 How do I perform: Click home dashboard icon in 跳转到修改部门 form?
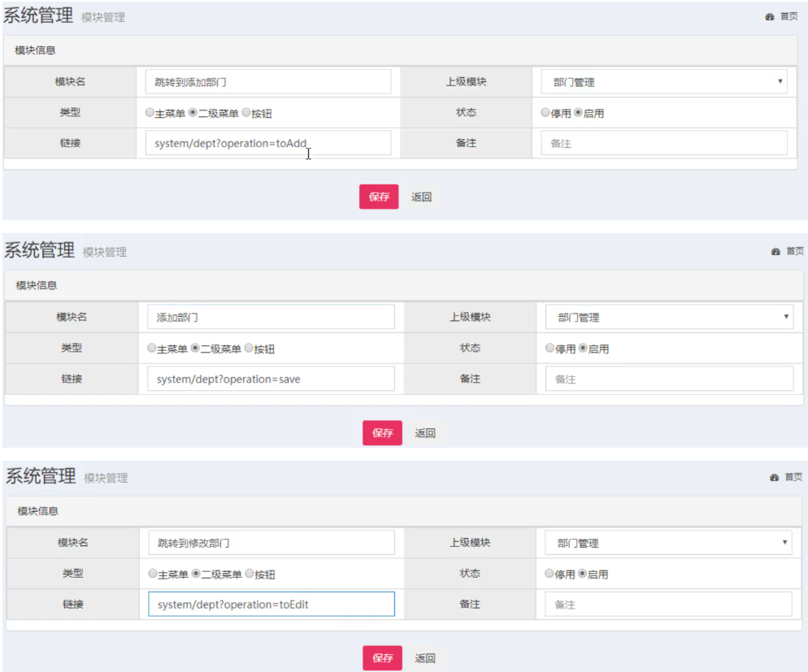pos(774,477)
